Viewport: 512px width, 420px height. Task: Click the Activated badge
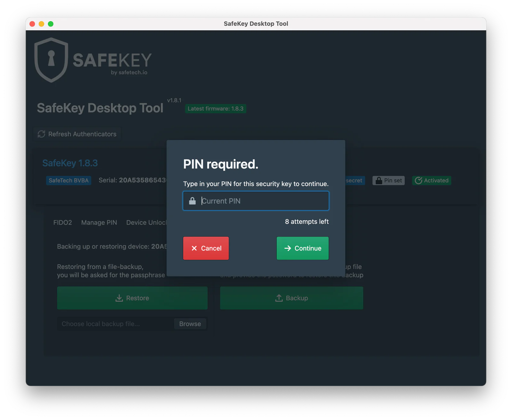tap(432, 181)
